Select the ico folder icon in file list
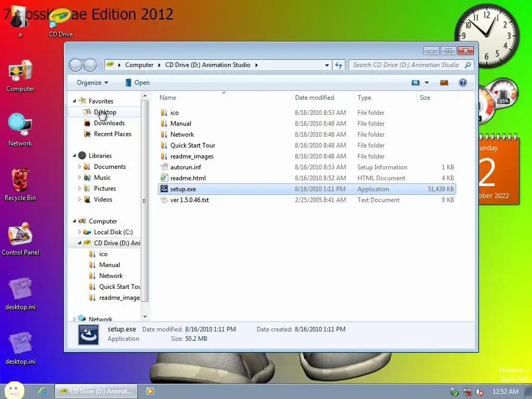This screenshot has width=532, height=399. (164, 112)
